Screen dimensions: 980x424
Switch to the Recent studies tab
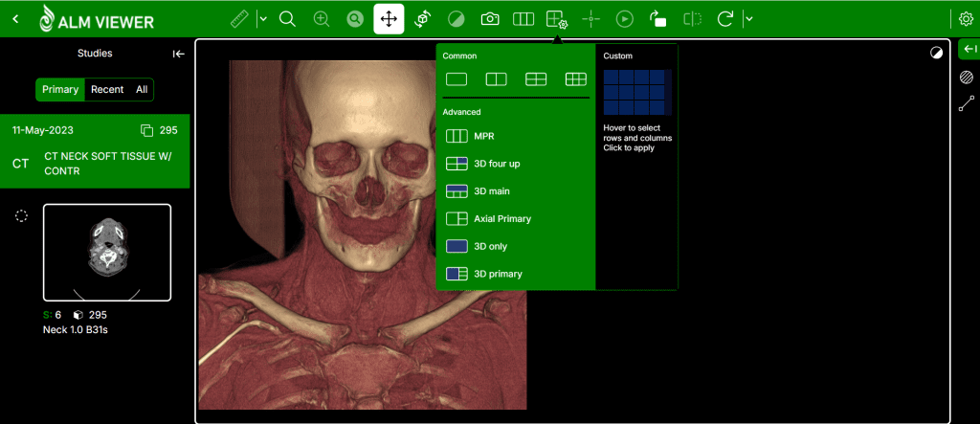[x=107, y=89]
